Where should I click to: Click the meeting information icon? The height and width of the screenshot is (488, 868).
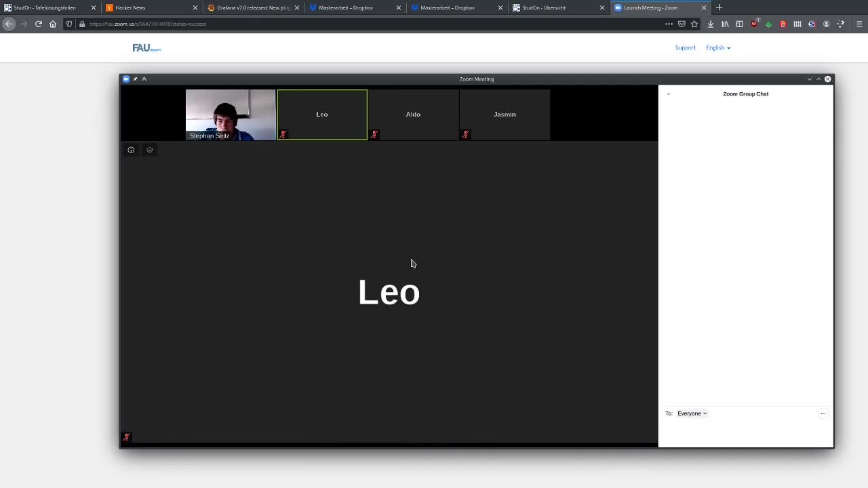tap(131, 150)
